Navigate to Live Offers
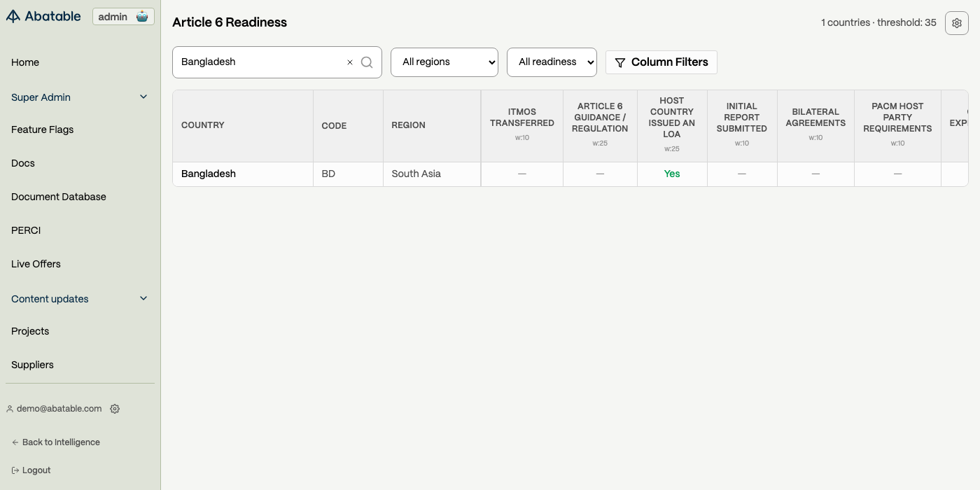 pos(36,264)
